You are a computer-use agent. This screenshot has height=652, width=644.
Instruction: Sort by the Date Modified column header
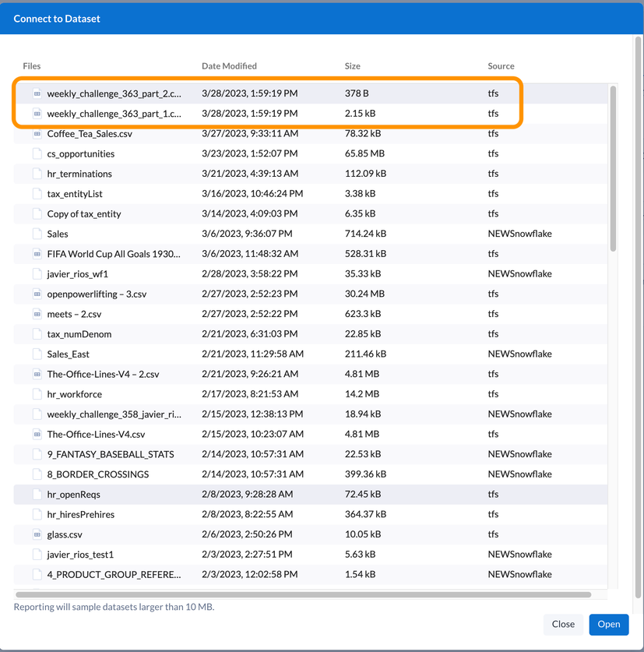[x=229, y=66]
